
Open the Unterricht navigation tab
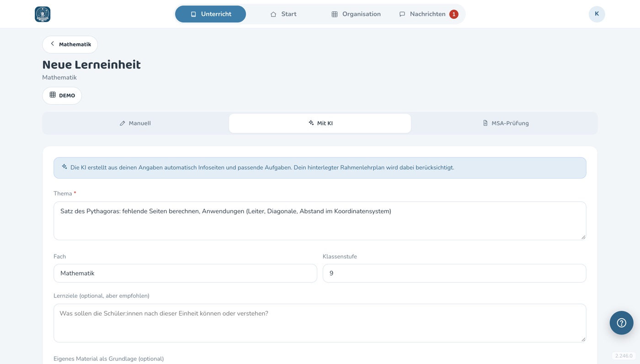tap(210, 14)
